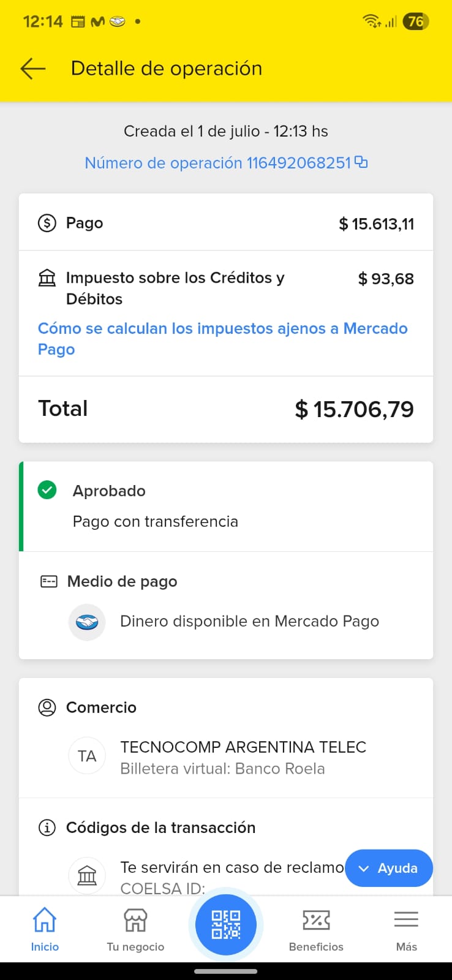
Task: Tap the Número de operación link
Action: (x=217, y=163)
